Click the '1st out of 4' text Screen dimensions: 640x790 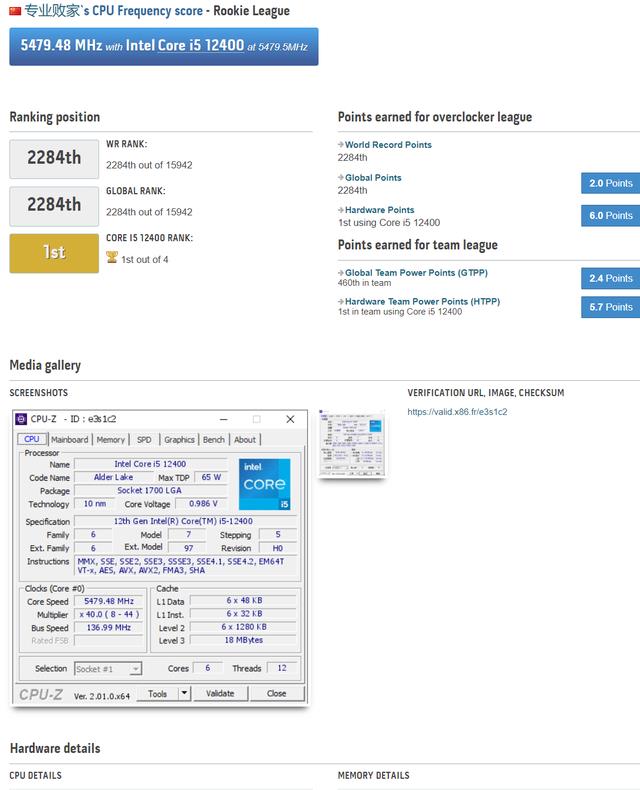point(145,259)
